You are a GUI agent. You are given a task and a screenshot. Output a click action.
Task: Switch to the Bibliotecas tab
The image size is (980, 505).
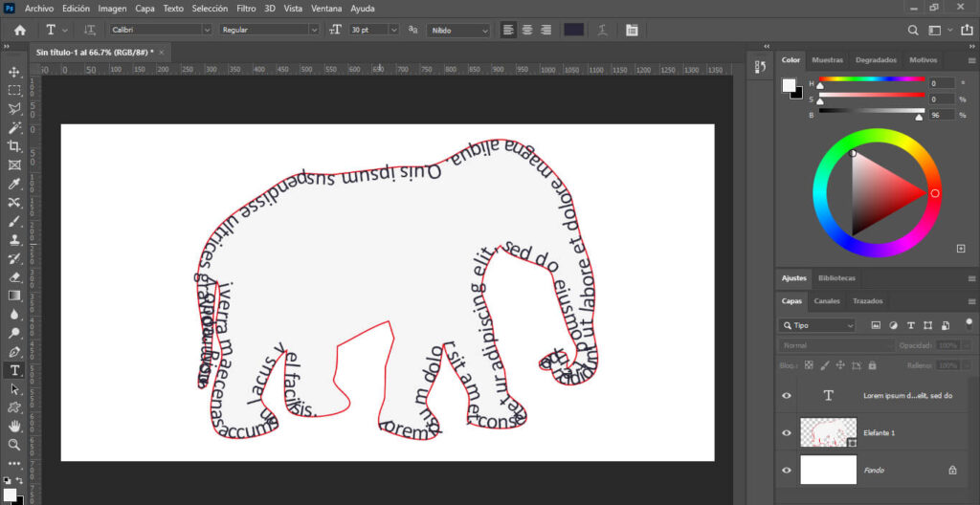pos(836,278)
